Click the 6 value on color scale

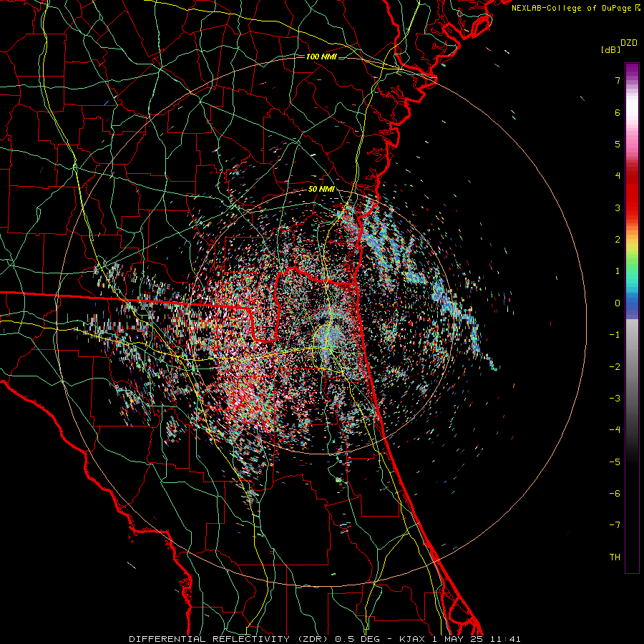(618, 112)
